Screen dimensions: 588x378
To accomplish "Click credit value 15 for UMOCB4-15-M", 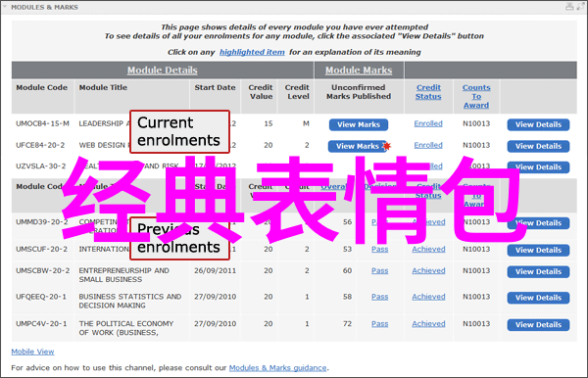I will tap(269, 123).
